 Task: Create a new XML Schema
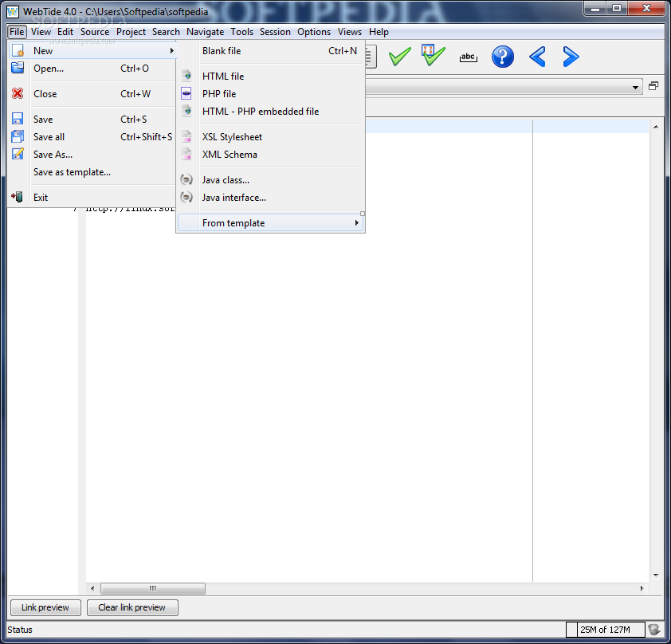(270, 154)
